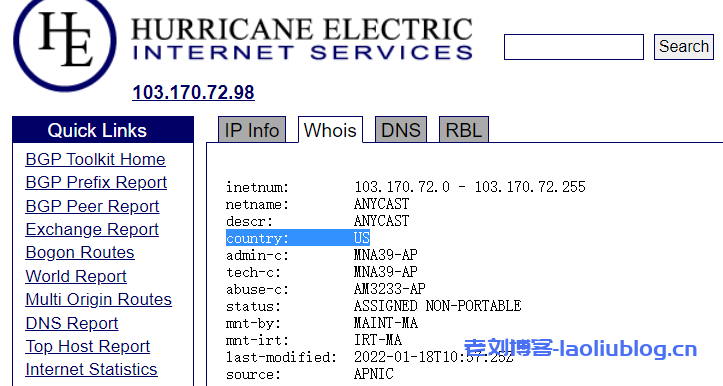Click the last-modified: field label
This screenshot has height=386, width=723.
pos(281,357)
